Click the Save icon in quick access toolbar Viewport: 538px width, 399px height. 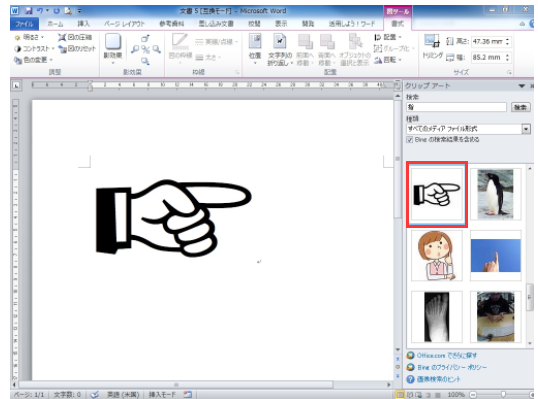click(28, 11)
